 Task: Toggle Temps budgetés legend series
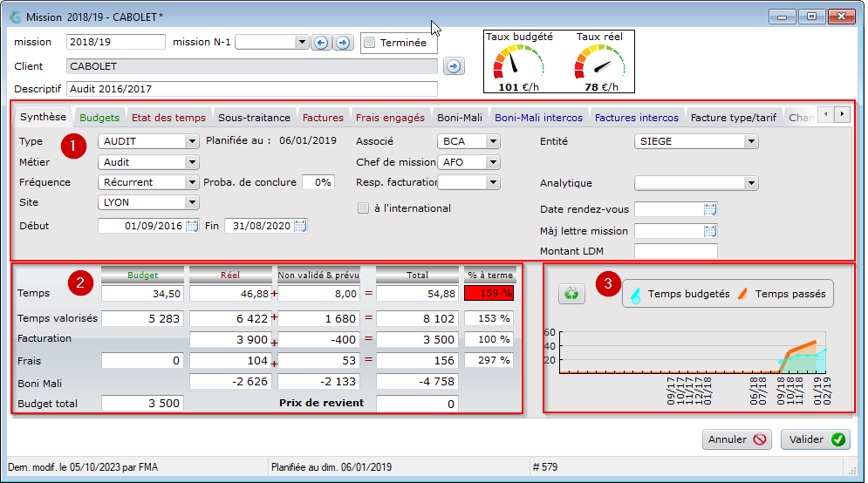pyautogui.click(x=680, y=294)
